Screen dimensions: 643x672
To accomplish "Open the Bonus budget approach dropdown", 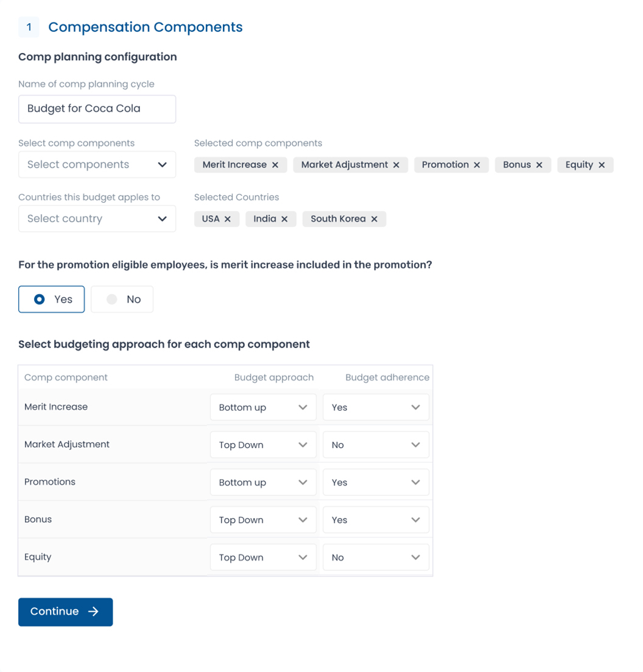I will pyautogui.click(x=263, y=519).
